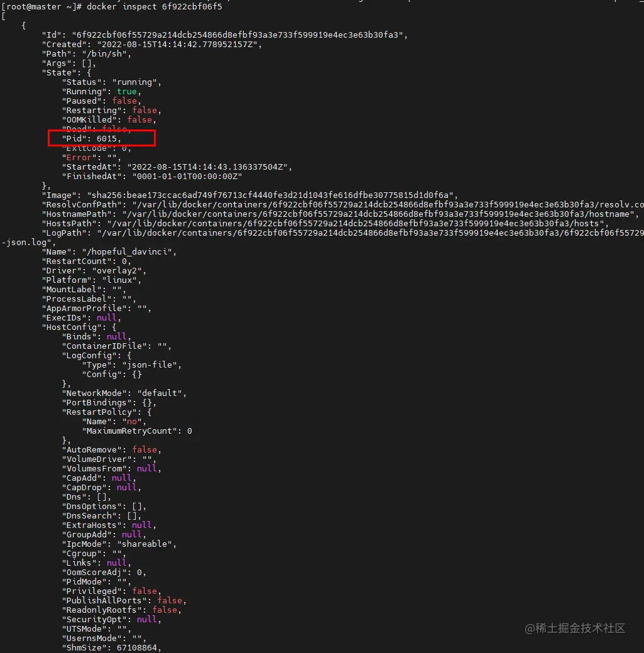Click the "Cgroup" line

click(x=94, y=554)
